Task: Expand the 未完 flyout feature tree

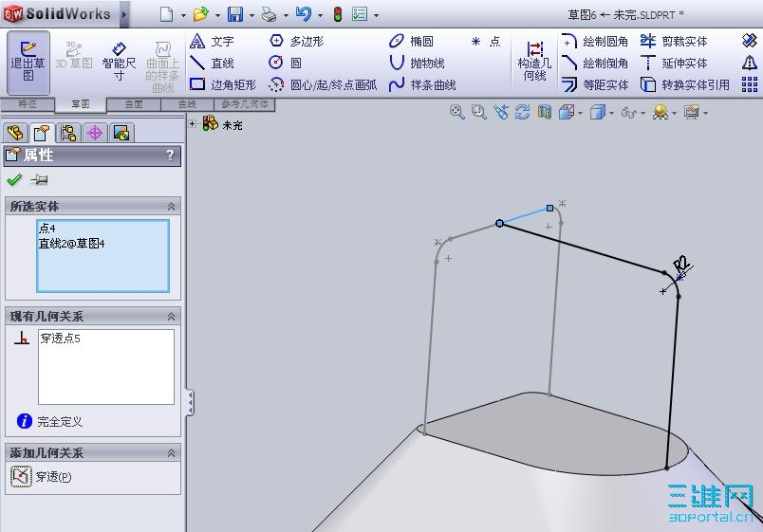Action: pos(193,123)
